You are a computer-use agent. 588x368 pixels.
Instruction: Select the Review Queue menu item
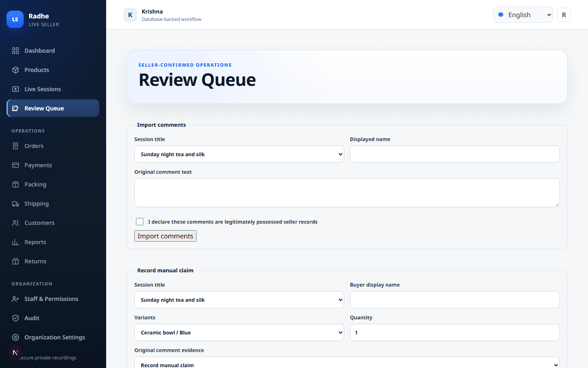pos(53,108)
